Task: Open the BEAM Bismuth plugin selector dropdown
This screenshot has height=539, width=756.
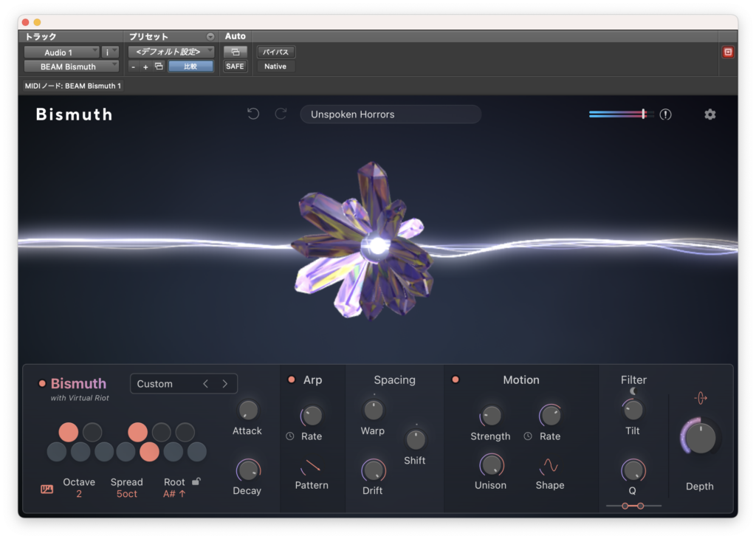Action: point(72,66)
